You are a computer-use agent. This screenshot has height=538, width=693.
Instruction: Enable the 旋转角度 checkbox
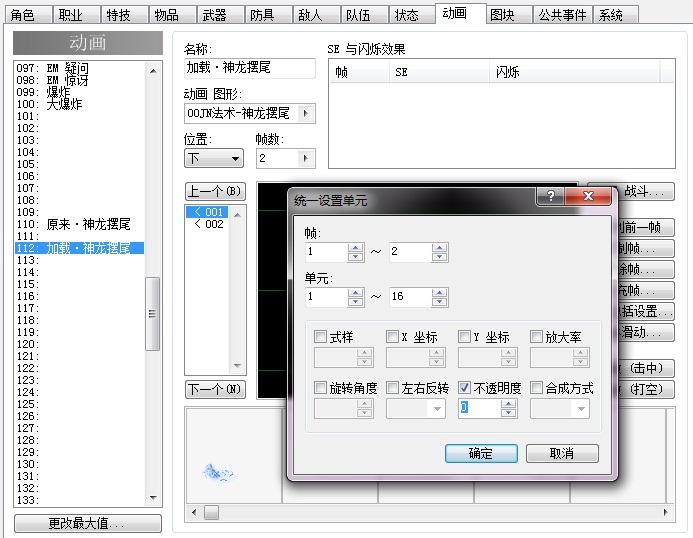tap(320, 388)
